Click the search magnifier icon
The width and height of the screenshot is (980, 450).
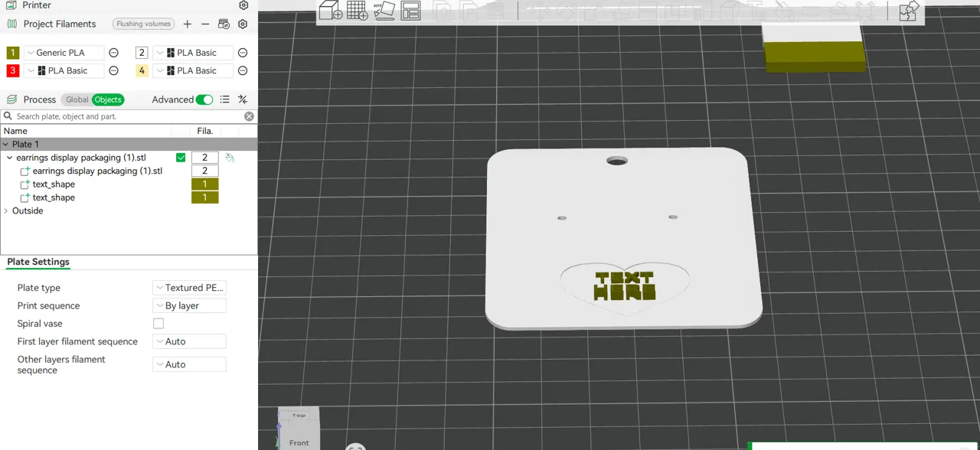pos(8,116)
